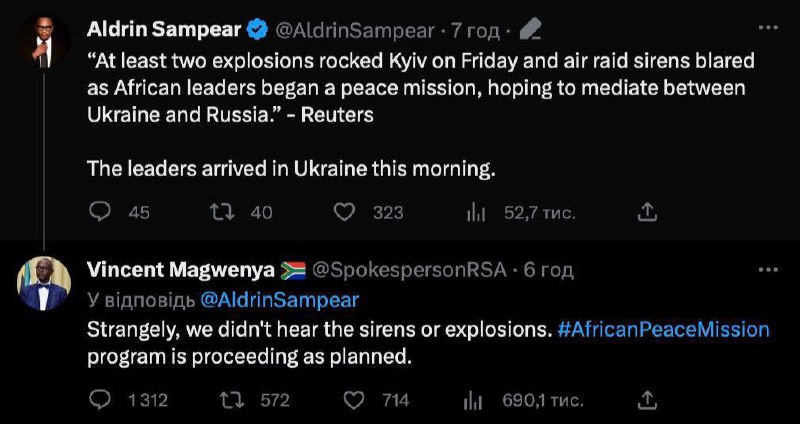Viewport: 800px width, 424px height.
Task: View analytics of Aldrin Sampear's tweet
Action: pos(476,211)
